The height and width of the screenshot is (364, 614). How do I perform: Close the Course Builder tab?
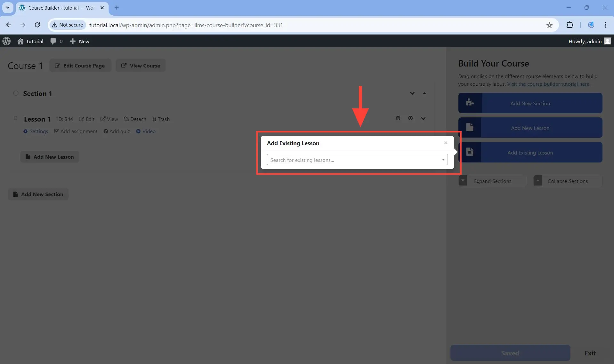102,8
